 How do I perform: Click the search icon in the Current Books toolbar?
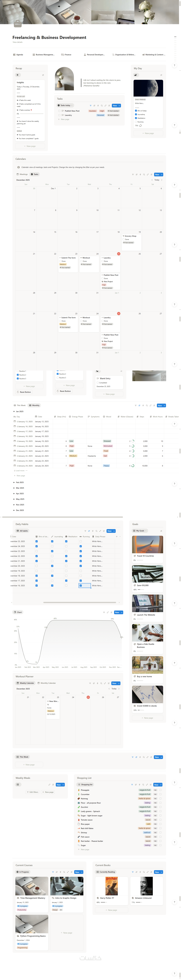pyautogui.click(x=144, y=872)
